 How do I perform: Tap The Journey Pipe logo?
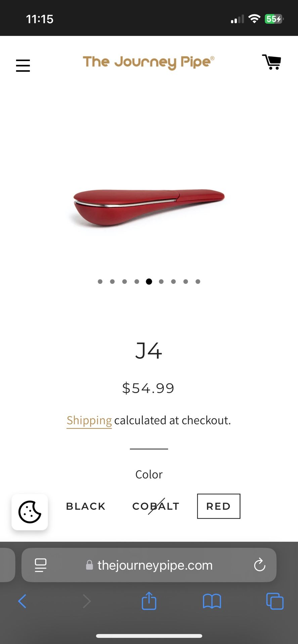(148, 62)
